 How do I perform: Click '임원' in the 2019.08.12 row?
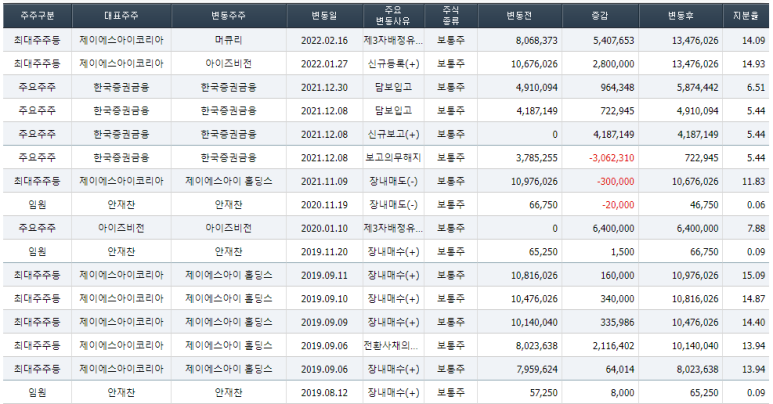(37, 393)
